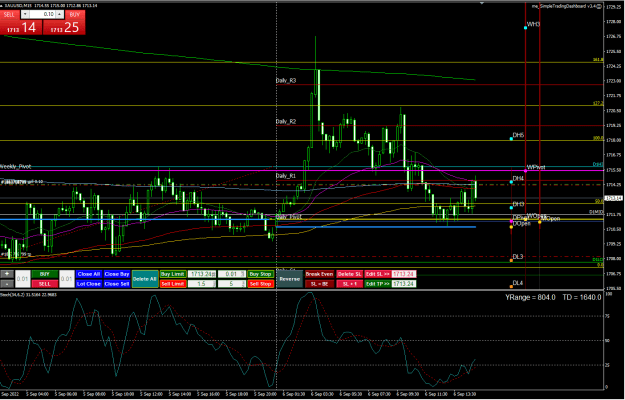Click the Close Sell button
Screen dimensions: 625x400
[x=117, y=284]
